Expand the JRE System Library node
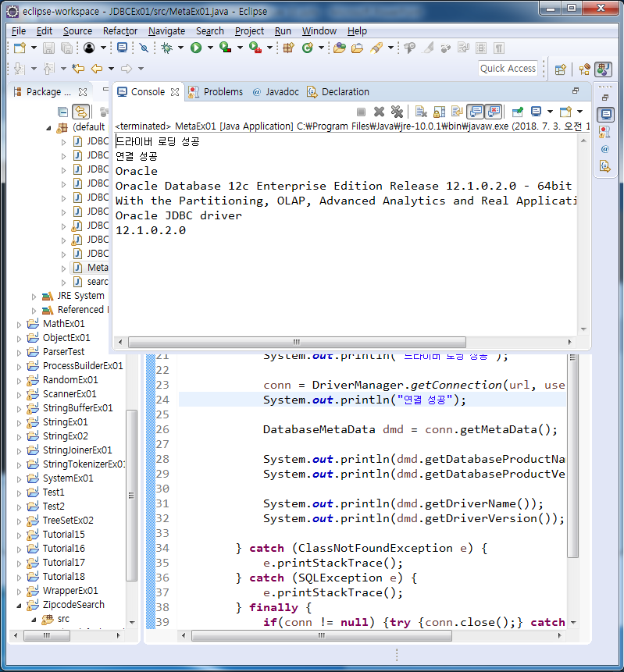Screen dimensions: 624x672 (x=34, y=296)
